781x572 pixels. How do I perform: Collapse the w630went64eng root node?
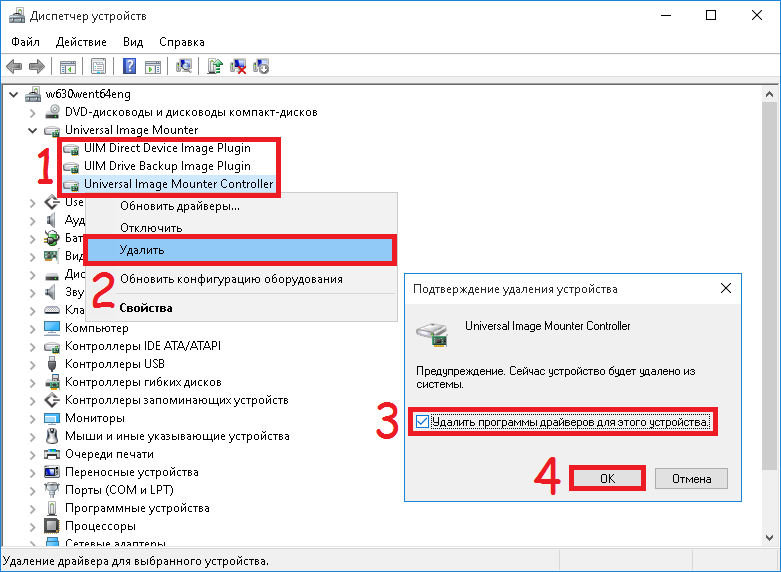point(13,94)
